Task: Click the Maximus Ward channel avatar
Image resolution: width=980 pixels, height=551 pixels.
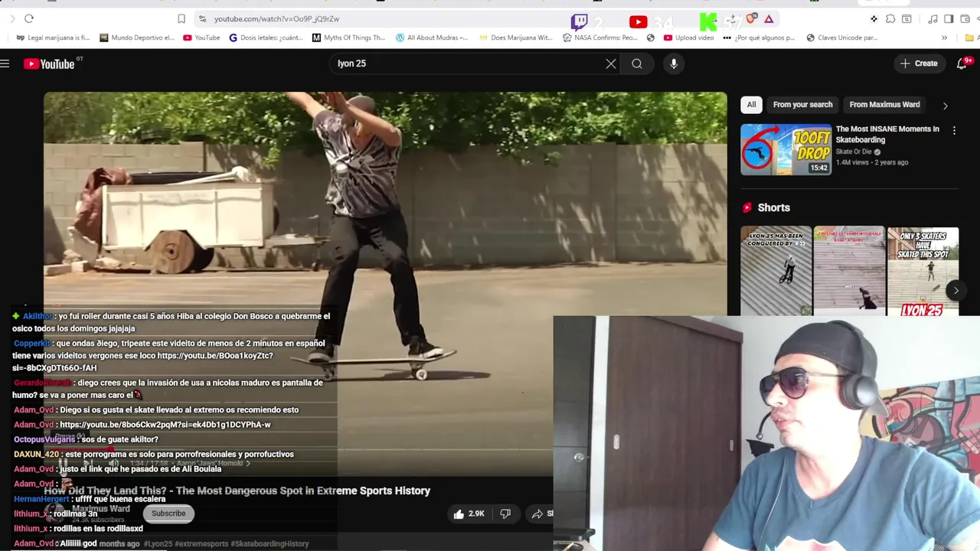Action: [55, 513]
